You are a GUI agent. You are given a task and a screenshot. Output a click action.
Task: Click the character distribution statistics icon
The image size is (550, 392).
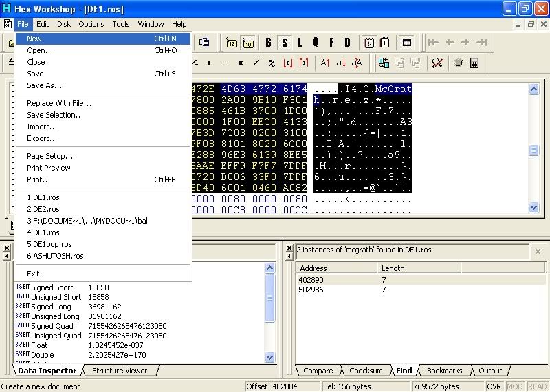coord(437,63)
